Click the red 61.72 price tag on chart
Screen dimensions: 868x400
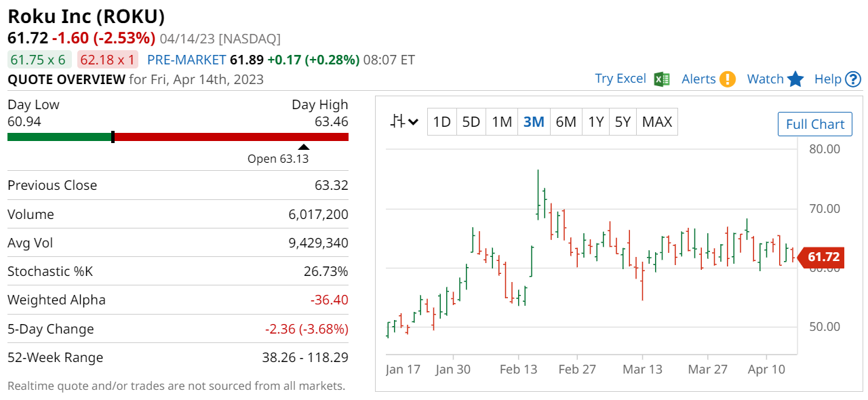820,257
